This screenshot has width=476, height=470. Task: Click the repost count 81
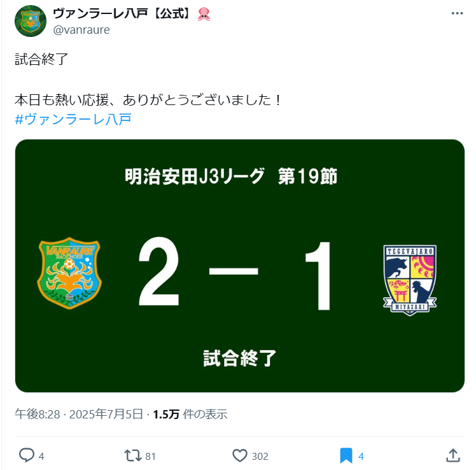150,456
